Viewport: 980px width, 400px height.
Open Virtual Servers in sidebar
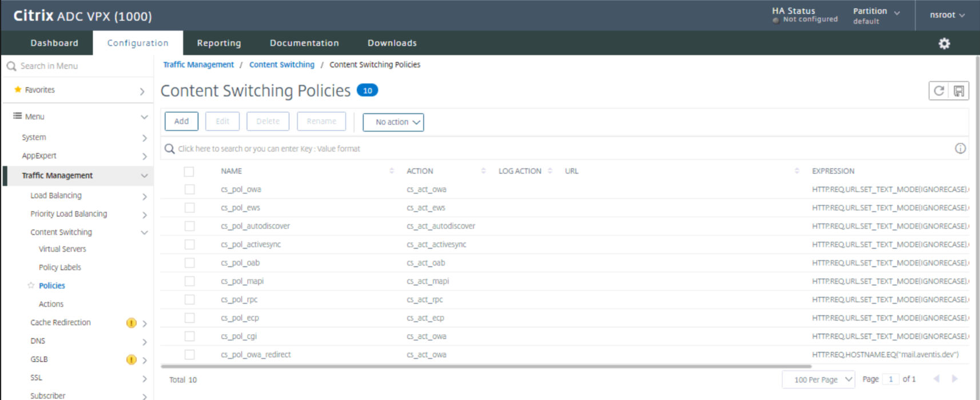point(62,249)
